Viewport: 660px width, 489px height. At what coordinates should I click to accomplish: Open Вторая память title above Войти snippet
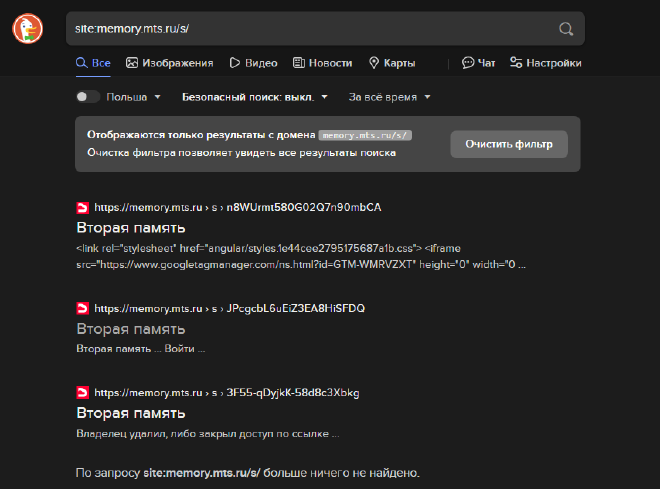[131, 329]
